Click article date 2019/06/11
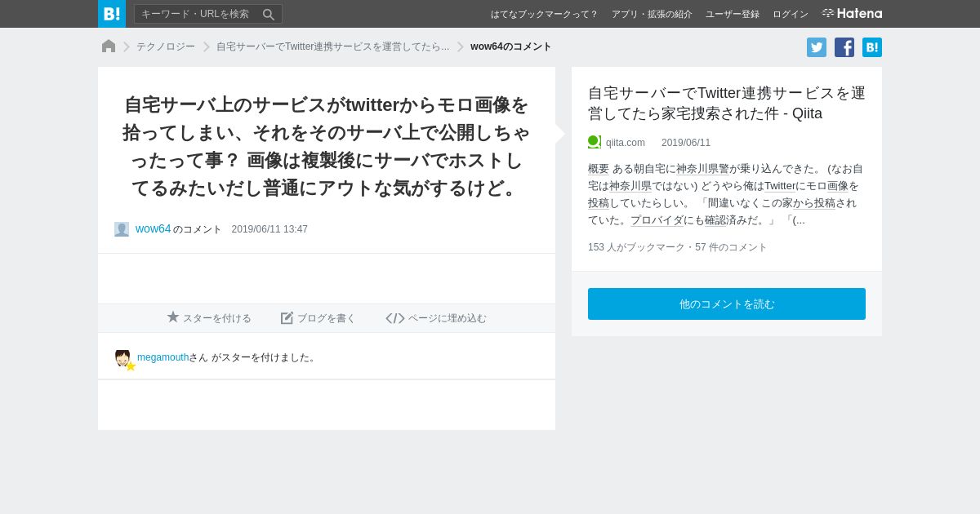 686,143
